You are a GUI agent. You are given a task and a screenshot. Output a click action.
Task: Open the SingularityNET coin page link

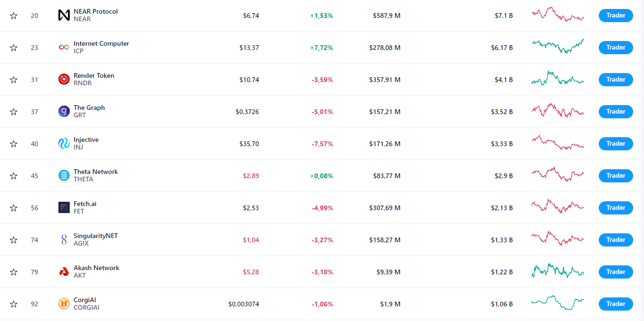(x=96, y=236)
